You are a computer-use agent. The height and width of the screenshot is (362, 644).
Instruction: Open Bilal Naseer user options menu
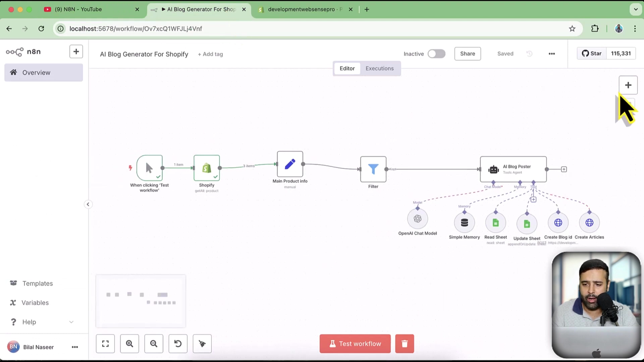pos(75,347)
